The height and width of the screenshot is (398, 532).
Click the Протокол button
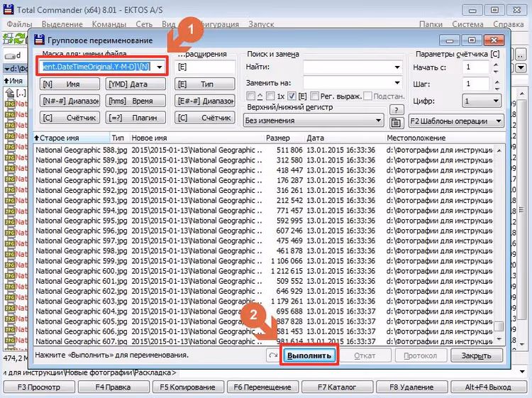pos(420,355)
